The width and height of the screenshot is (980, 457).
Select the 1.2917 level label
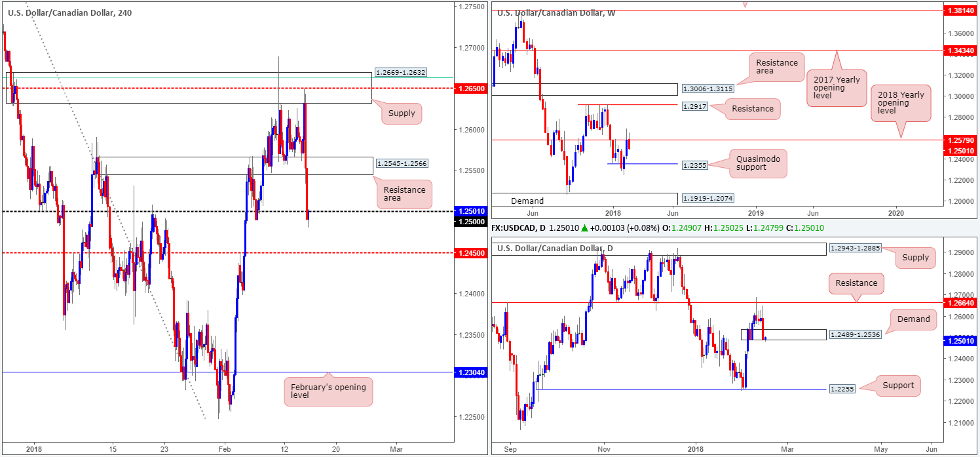[x=696, y=105]
